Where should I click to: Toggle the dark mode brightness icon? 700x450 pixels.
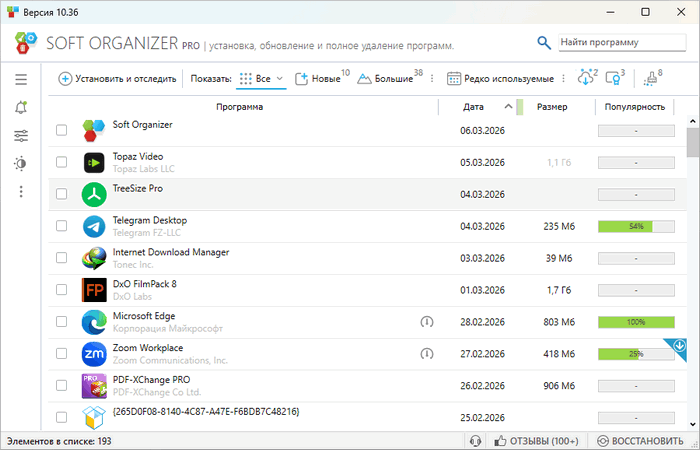tap(21, 163)
